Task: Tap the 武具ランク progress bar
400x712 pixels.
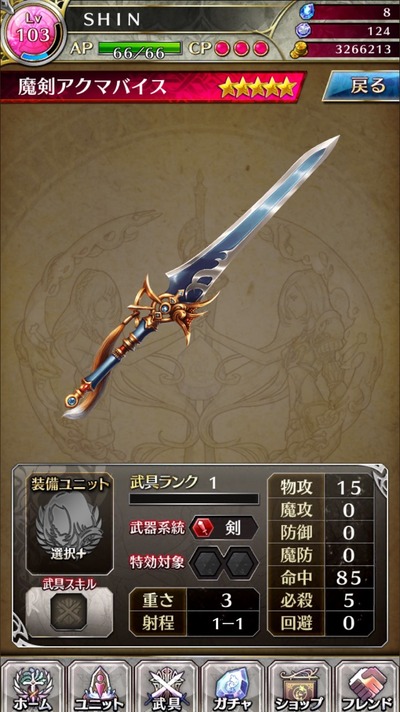Action: (x=194, y=499)
